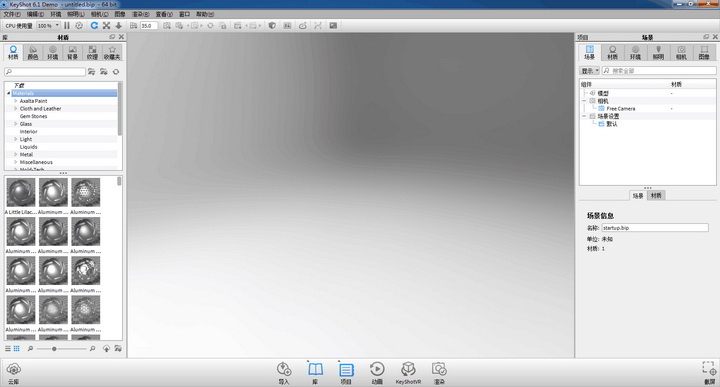This screenshot has width=720, height=387.
Task: Open the 文件 File menu
Action: click(12, 14)
